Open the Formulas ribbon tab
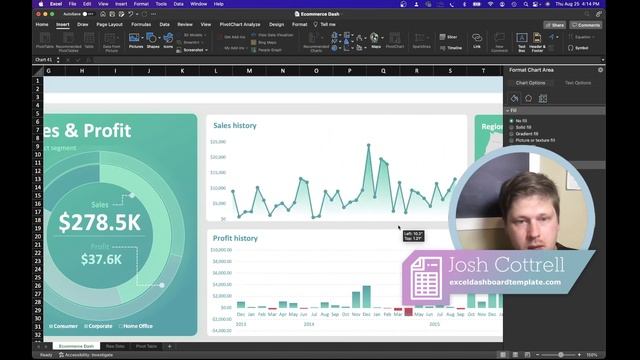This screenshot has height=360, width=640. pos(141,24)
